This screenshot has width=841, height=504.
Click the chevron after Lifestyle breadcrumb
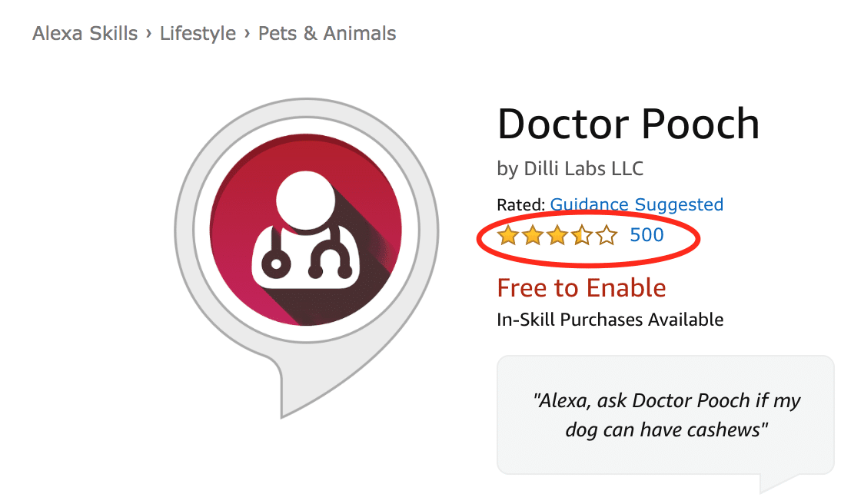click(248, 35)
